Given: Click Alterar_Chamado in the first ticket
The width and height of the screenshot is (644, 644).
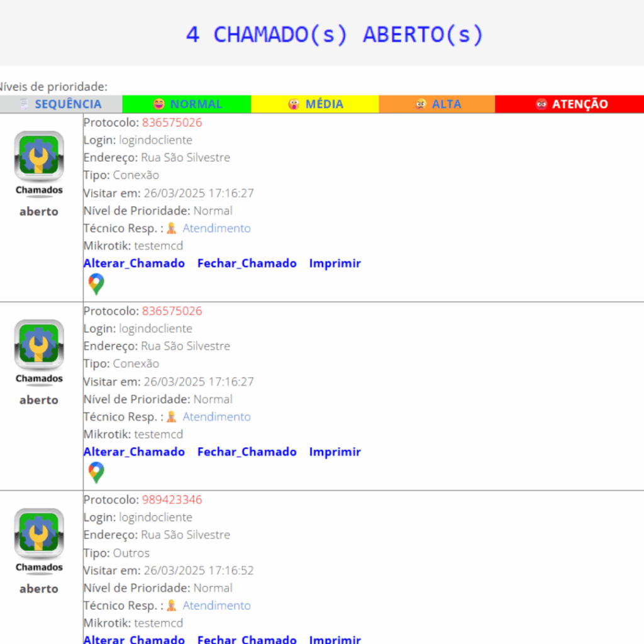Looking at the screenshot, I should click(134, 264).
